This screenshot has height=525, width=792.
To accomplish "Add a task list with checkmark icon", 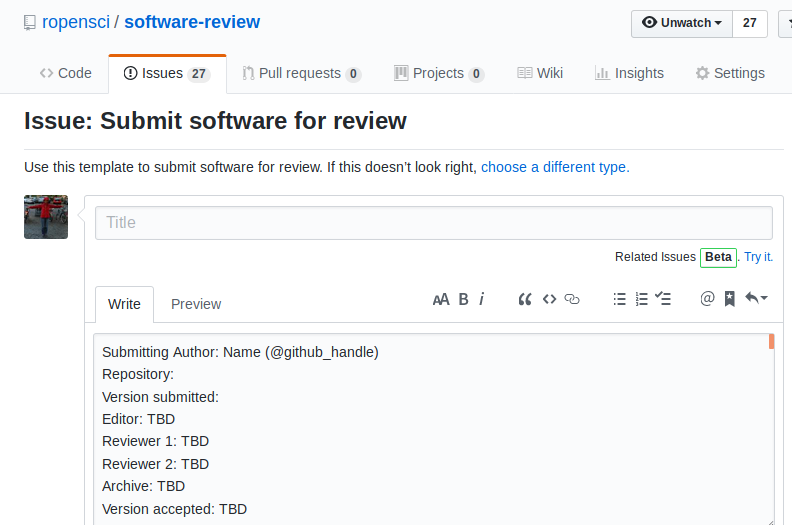I will [x=663, y=299].
